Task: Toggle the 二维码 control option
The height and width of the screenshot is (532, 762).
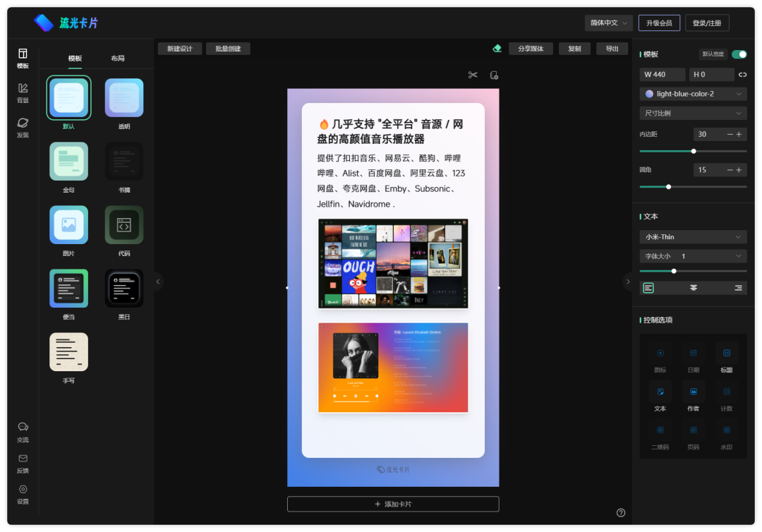Action: coord(660,433)
